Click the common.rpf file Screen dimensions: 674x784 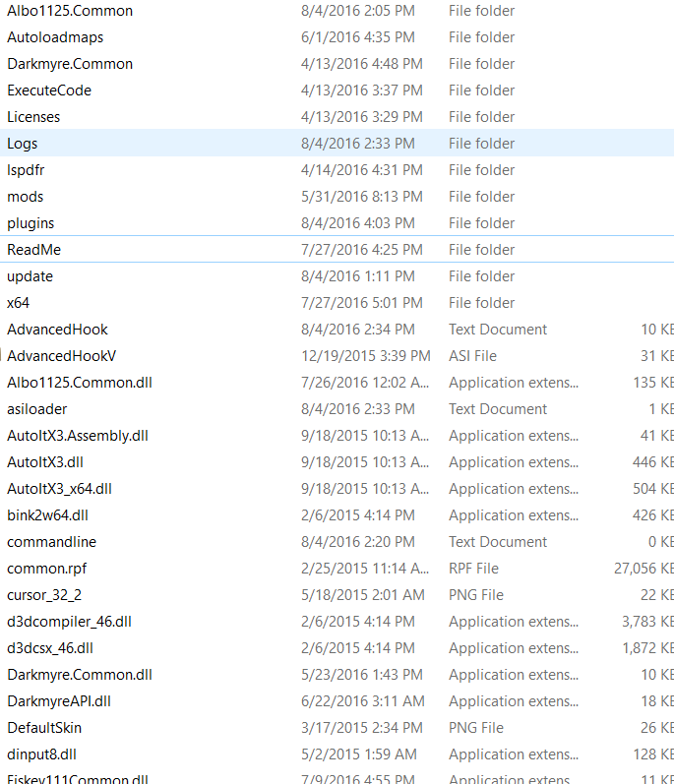pos(46,569)
